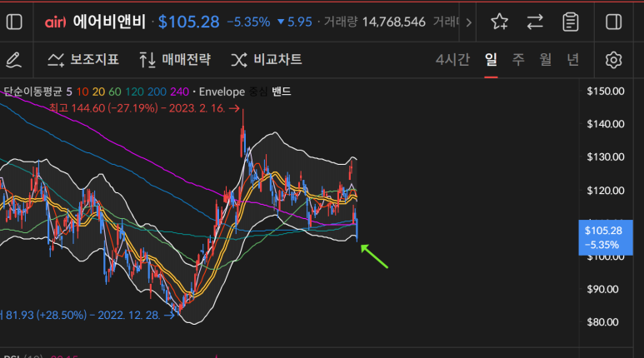Click the $150.00 price axis label
This screenshot has width=644, height=358.
point(606,91)
